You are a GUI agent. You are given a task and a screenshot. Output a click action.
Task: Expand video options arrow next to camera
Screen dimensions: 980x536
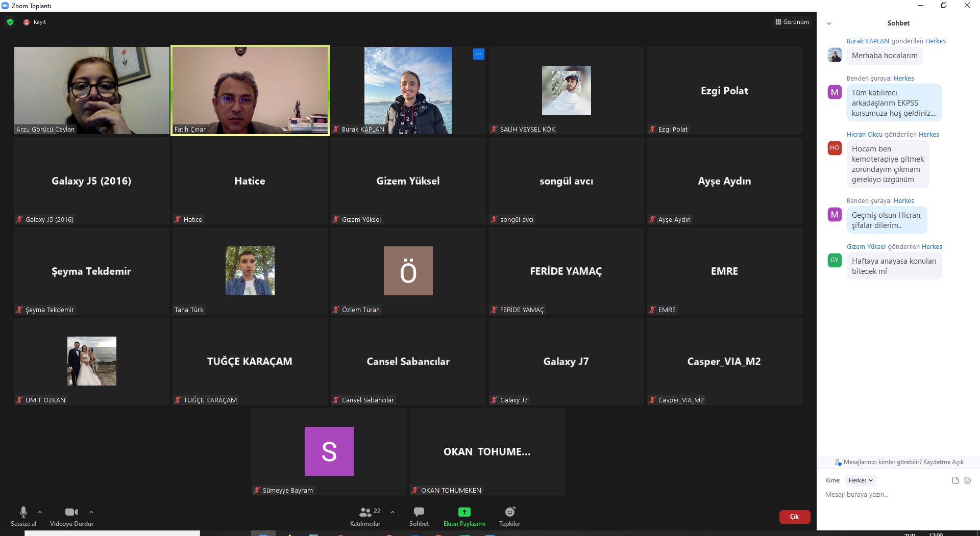91,512
